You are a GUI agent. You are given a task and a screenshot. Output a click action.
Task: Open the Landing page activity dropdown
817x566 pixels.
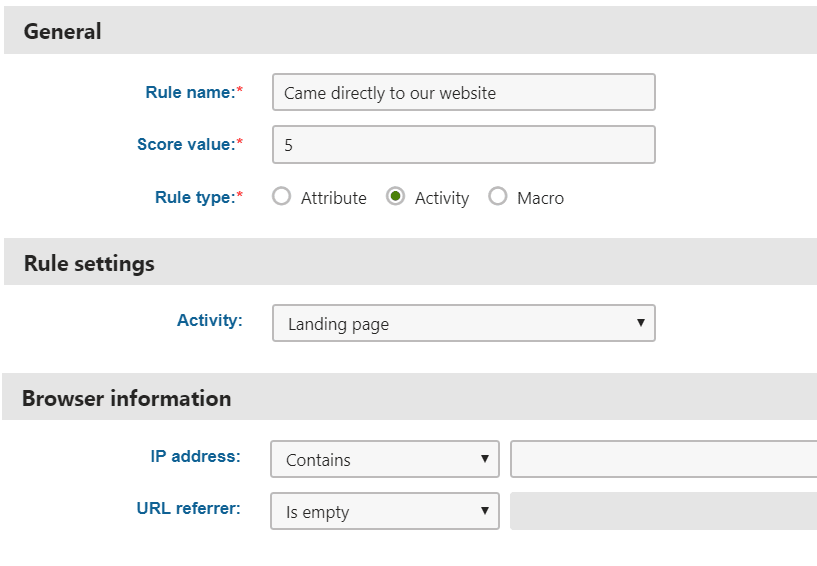464,323
